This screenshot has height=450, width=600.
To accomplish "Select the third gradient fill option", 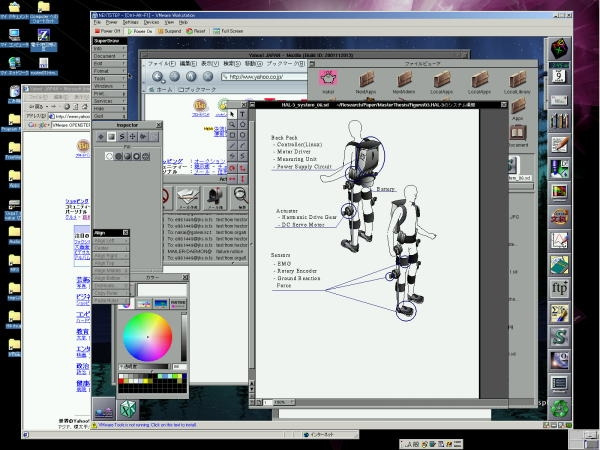I will point(127,156).
